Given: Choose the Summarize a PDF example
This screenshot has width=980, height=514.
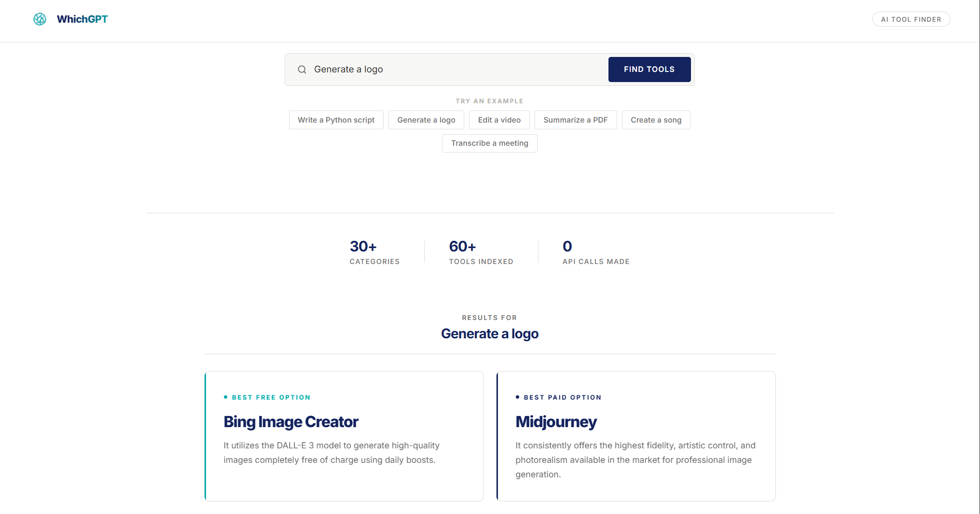Looking at the screenshot, I should coord(576,120).
